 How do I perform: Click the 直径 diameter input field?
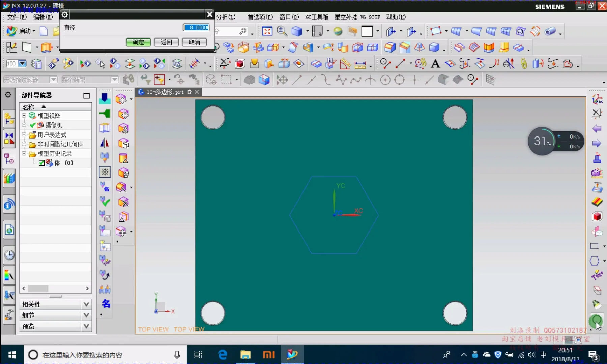tap(197, 27)
